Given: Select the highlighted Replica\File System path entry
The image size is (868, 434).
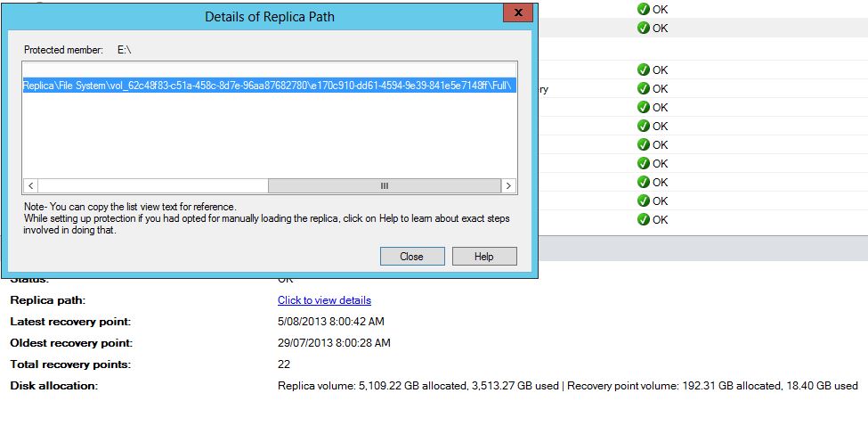Looking at the screenshot, I should click(x=267, y=86).
